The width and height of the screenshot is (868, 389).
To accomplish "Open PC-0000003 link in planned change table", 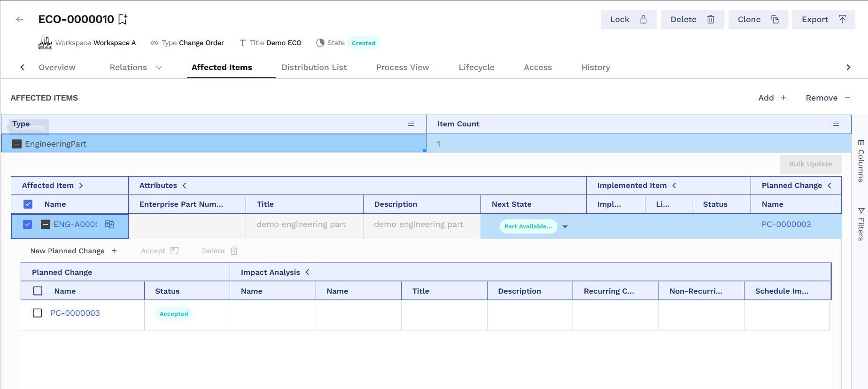I will 75,313.
